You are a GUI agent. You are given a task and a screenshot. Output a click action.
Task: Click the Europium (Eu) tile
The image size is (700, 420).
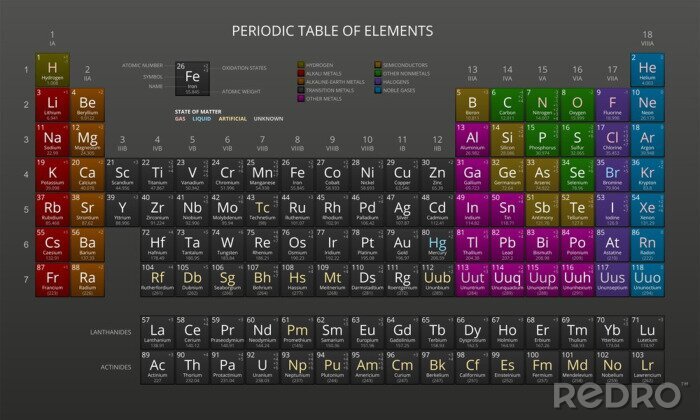tap(367, 333)
